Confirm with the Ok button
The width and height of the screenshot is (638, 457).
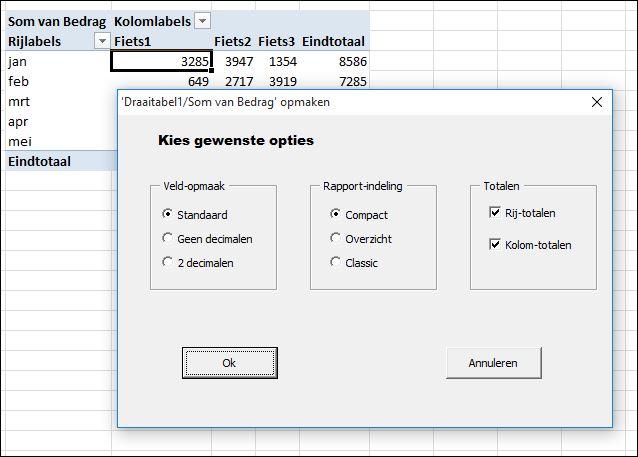(230, 363)
